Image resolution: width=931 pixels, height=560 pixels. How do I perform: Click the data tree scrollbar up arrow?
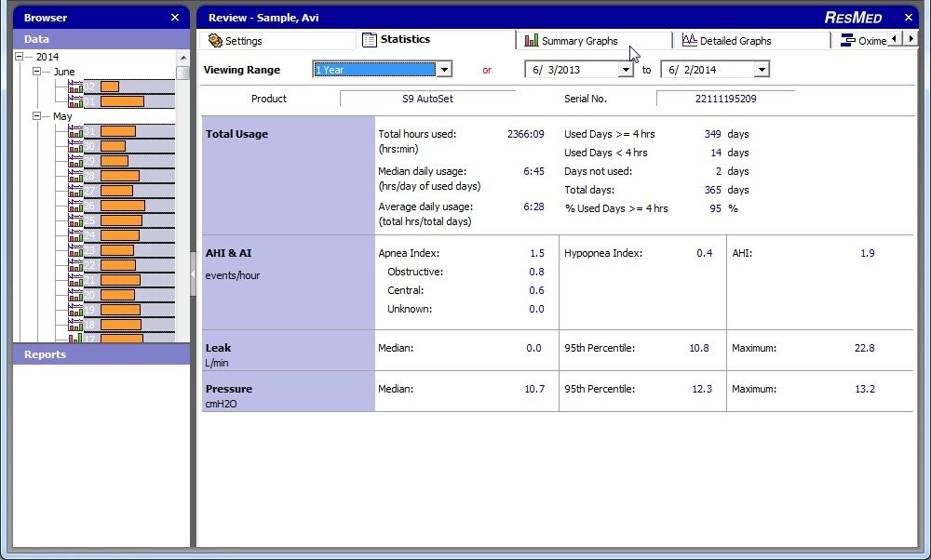tap(182, 58)
